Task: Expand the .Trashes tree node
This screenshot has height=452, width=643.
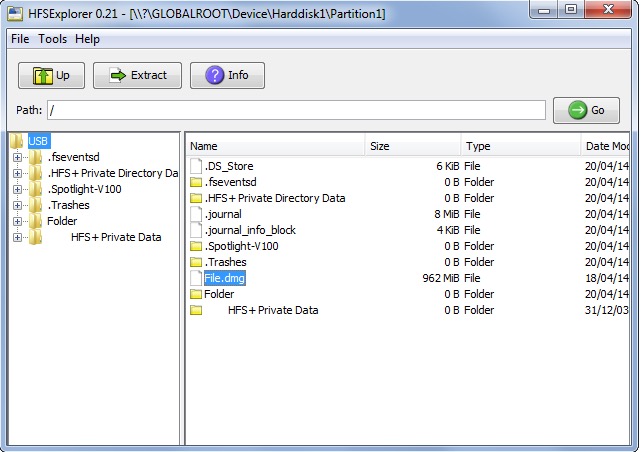Action: tap(17, 205)
